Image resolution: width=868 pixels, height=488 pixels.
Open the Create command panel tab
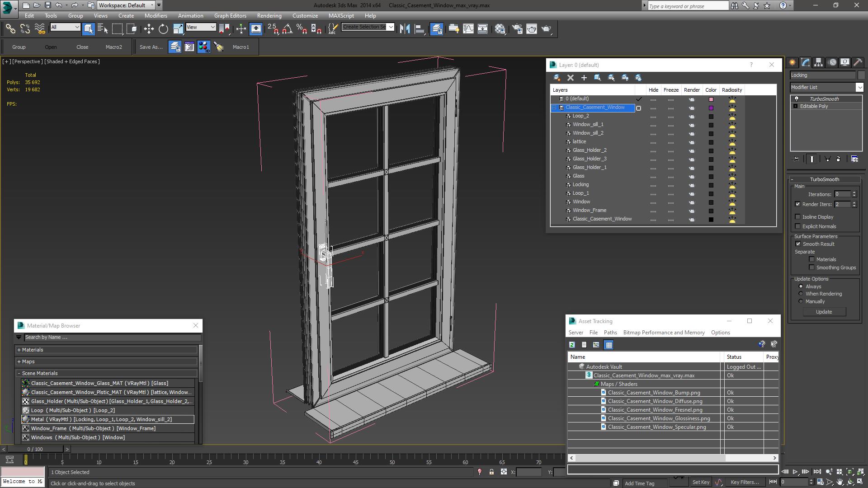coord(793,62)
